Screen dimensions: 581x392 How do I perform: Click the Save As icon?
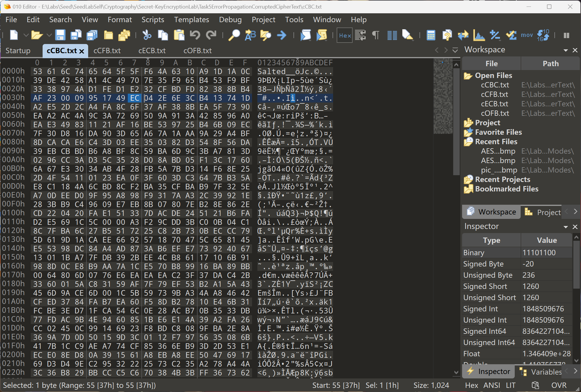pos(76,35)
